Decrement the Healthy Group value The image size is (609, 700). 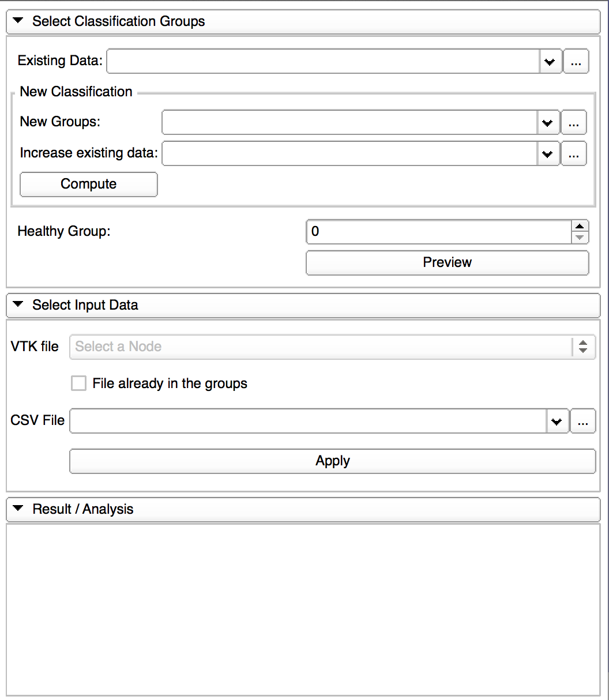point(580,238)
